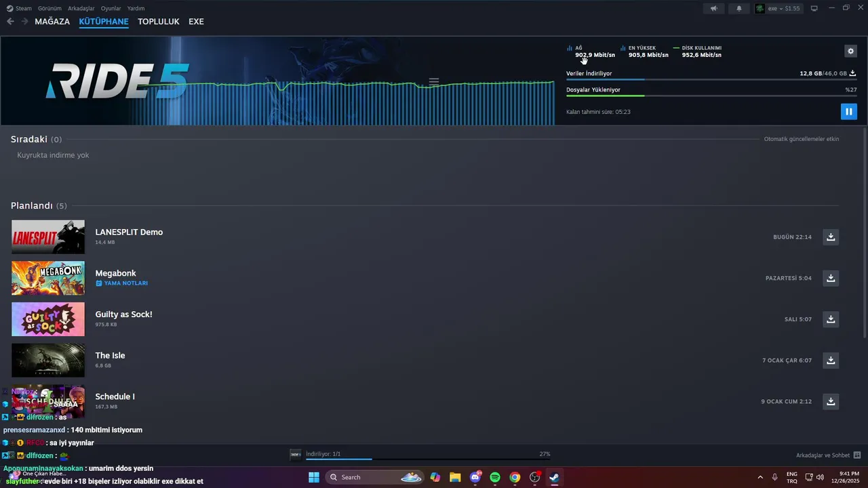Click the Sıradaki (0) heading
This screenshot has width=868, height=488.
tap(36, 139)
